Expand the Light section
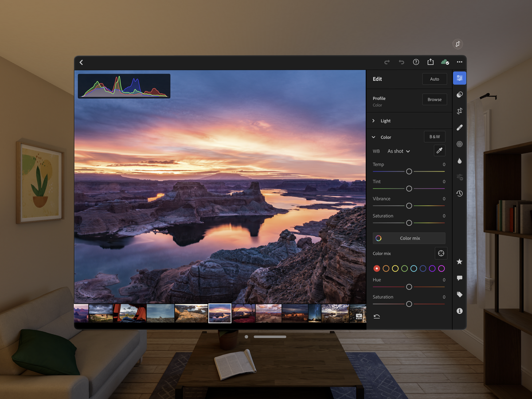532x399 pixels. (x=385, y=121)
